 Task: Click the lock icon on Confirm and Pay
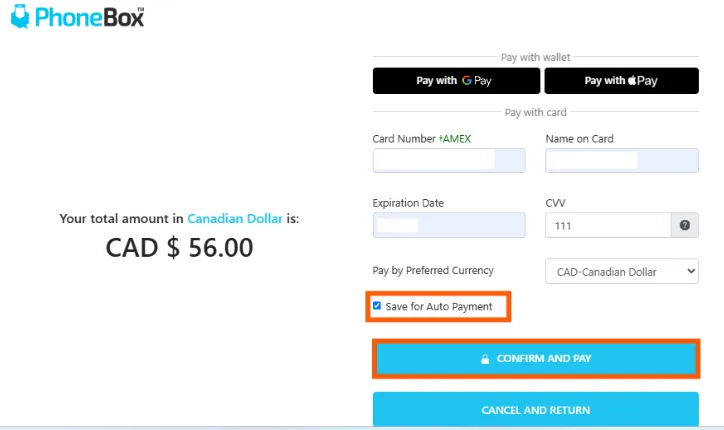click(x=485, y=358)
